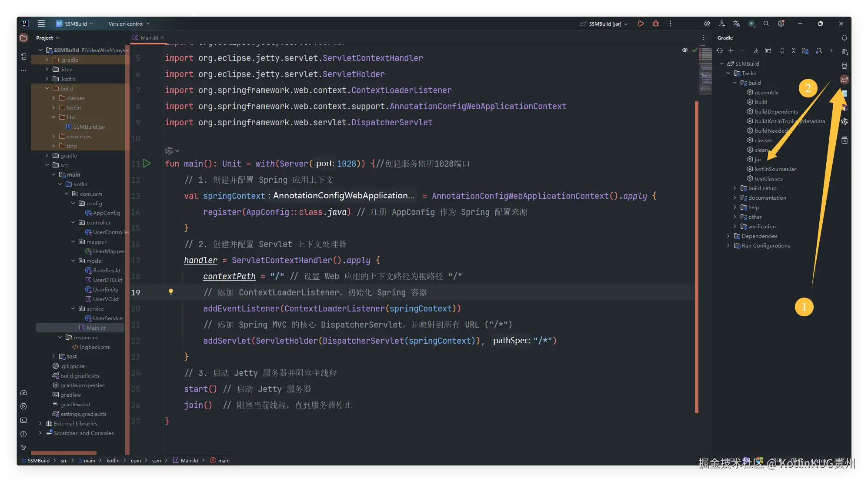The image size is (868, 482).
Task: Click Debug bug icon in top toolbar
Action: (x=656, y=23)
